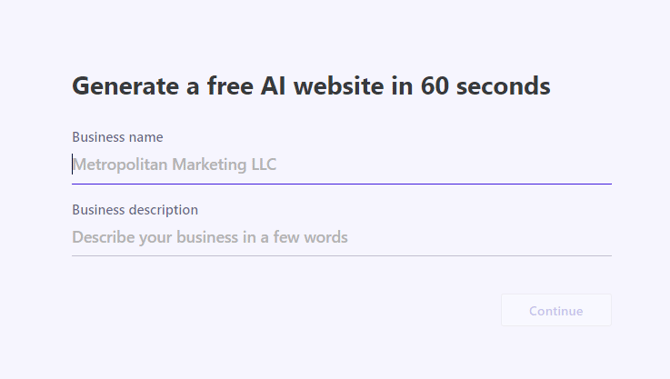This screenshot has height=379, width=670.
Task: Select the 'Business name' label text
Action: point(118,137)
